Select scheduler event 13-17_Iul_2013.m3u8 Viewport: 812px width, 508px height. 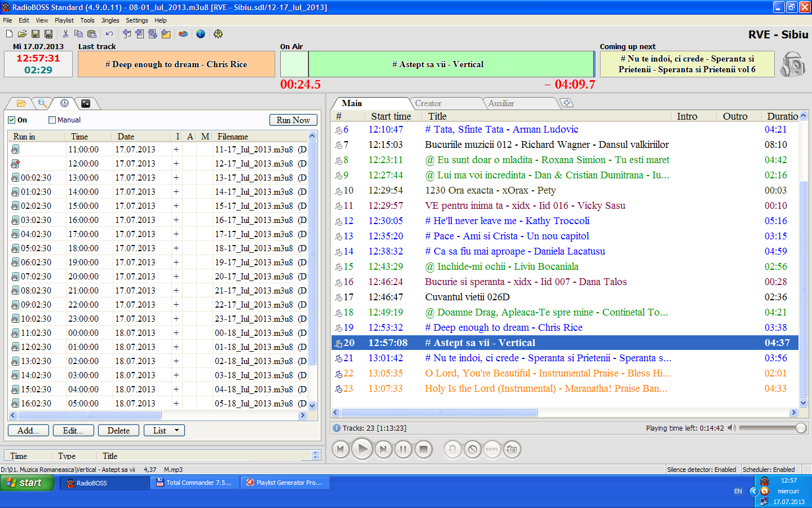tap(158, 178)
